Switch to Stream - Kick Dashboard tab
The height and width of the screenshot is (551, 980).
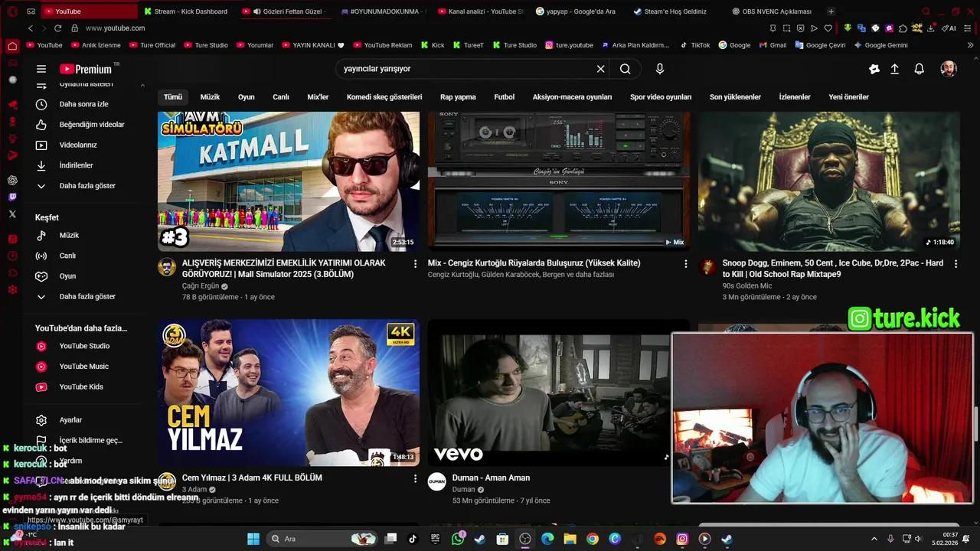pos(187,11)
